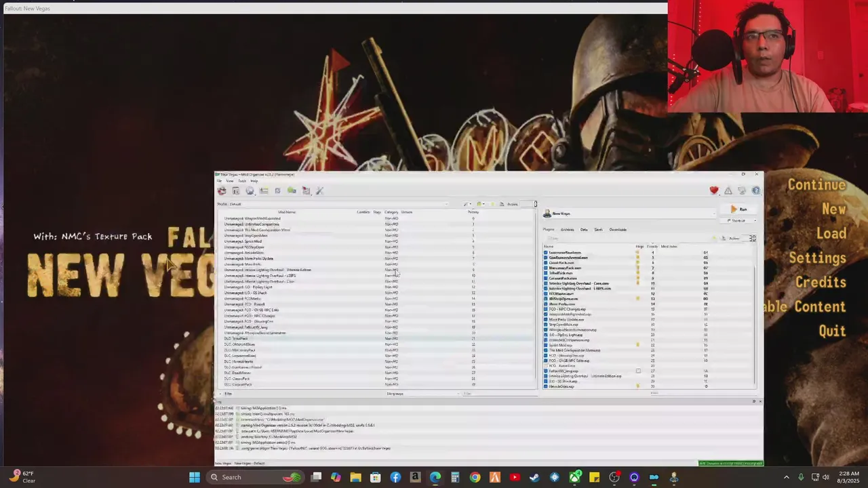Open the New Vegas executable dropdown
868x488 pixels.
[x=629, y=213]
